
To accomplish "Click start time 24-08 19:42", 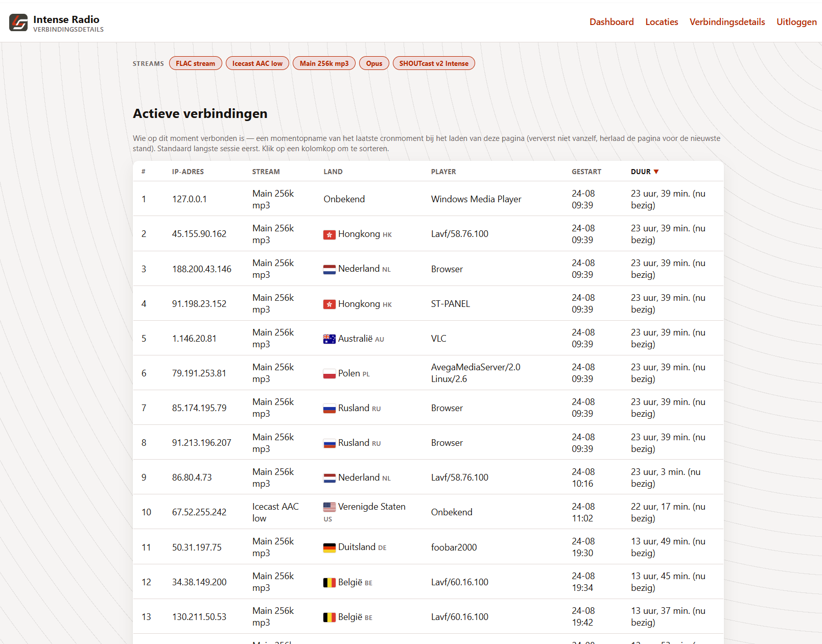I will click(x=583, y=616).
